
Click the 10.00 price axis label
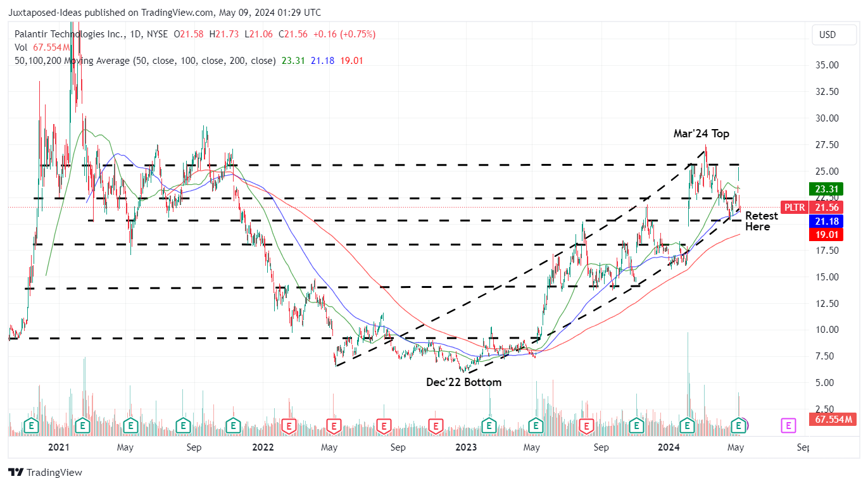coord(826,329)
